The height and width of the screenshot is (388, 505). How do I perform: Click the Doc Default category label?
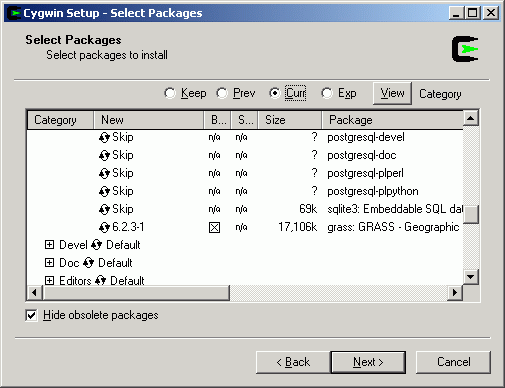pyautogui.click(x=96, y=263)
